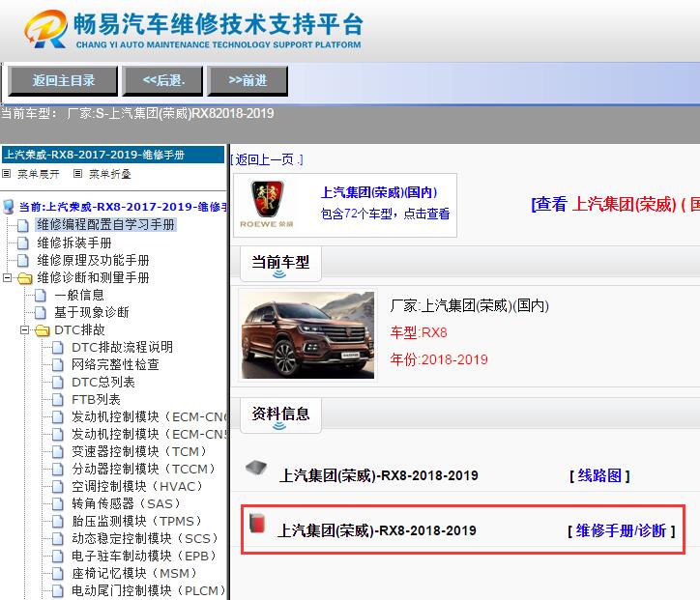Select the 上汽荣威-RX8-2017-2019-维修手册 header tab
The height and width of the screenshot is (600, 700).
pyautogui.click(x=113, y=155)
